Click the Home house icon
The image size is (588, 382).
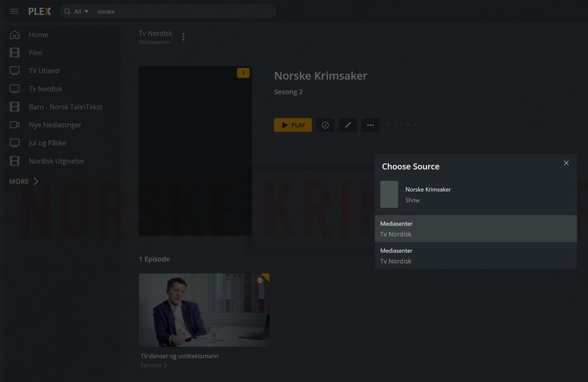click(15, 34)
